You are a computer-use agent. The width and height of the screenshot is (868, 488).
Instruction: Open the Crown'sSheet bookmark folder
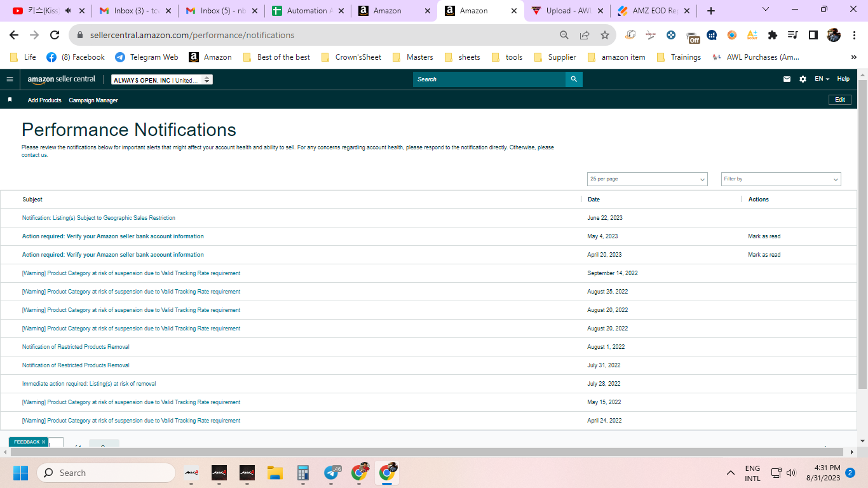point(351,57)
